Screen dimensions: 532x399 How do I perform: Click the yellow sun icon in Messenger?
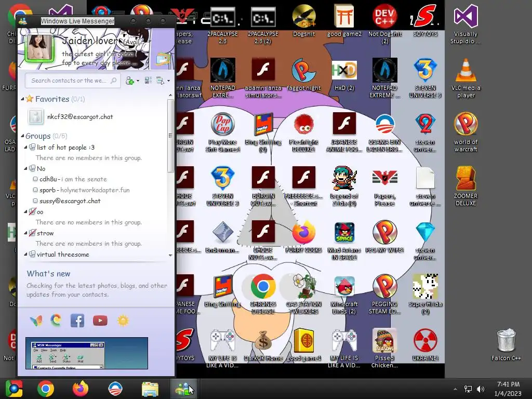pos(123,321)
